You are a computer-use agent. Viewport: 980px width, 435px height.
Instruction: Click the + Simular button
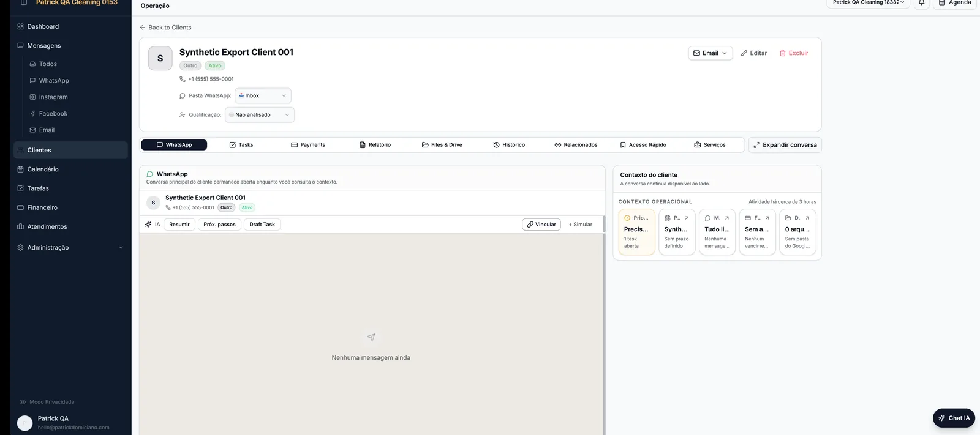(x=580, y=225)
